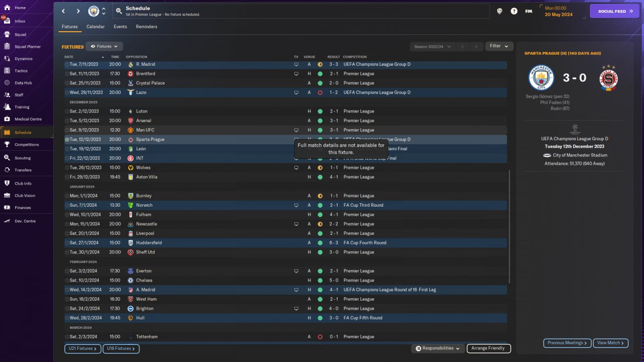Image resolution: width=644 pixels, height=362 pixels.
Task: Sort by the Opposition column header
Action: (136, 57)
